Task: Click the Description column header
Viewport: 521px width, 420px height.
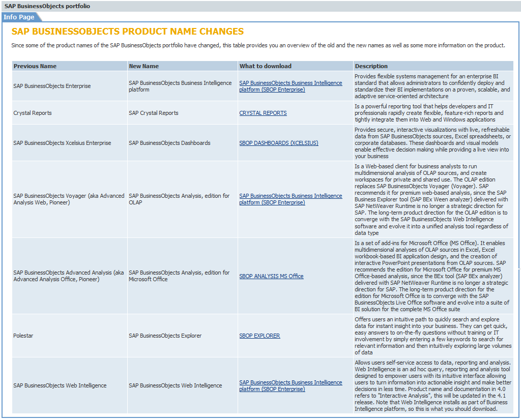Action: [371, 66]
